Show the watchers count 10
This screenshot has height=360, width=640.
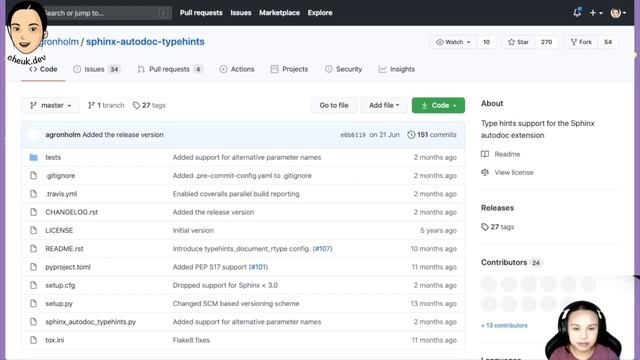486,42
